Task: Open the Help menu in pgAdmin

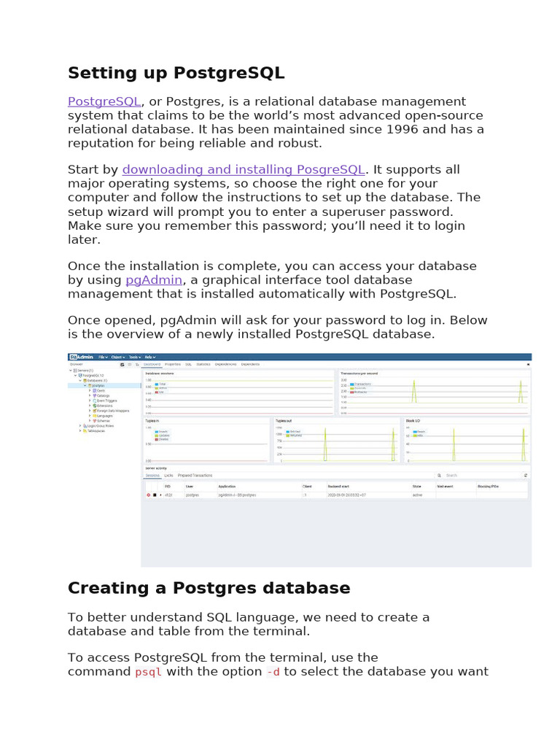Action: point(150,357)
